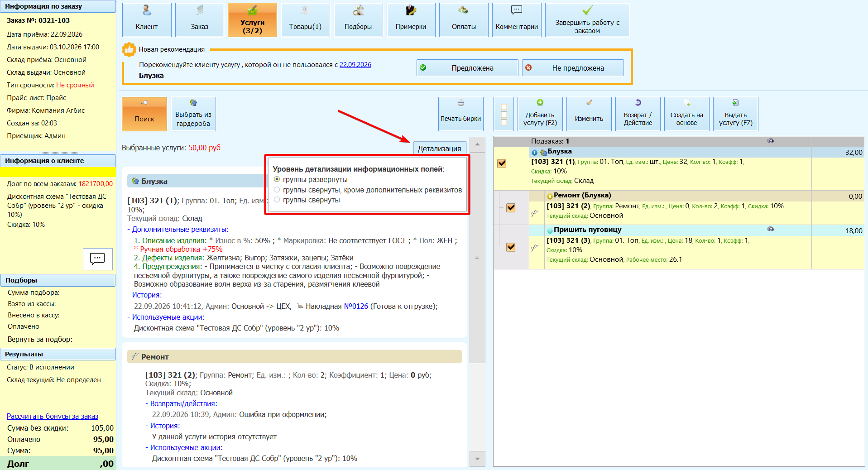Select 'группы свернуты, кроме дополнительных реквизитов'
This screenshot has width=868, height=470.
click(x=277, y=190)
